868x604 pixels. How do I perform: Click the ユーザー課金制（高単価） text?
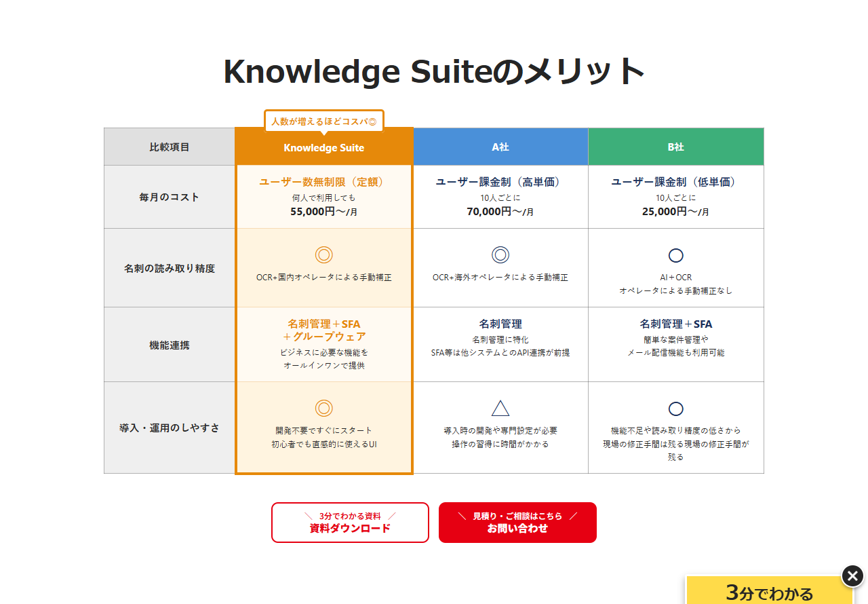[x=500, y=182]
